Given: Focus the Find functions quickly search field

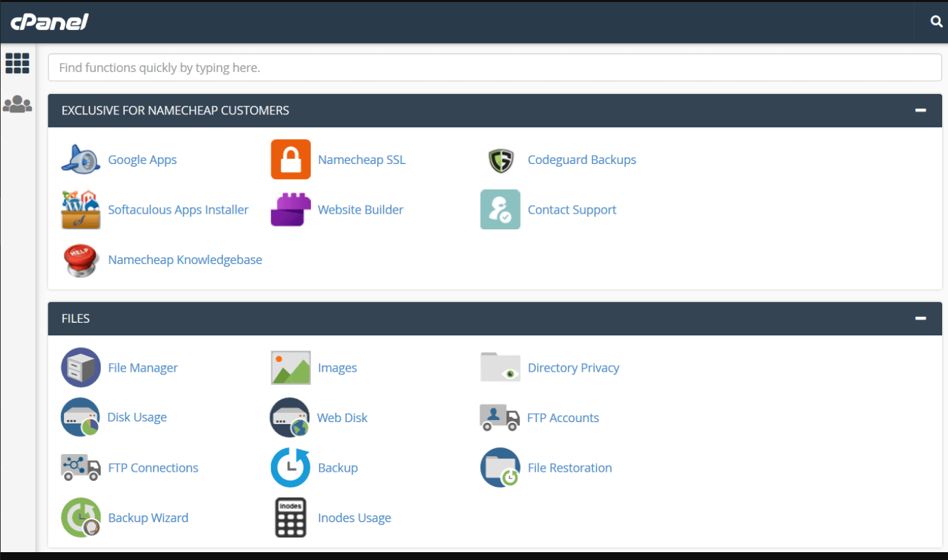Looking at the screenshot, I should [x=495, y=67].
